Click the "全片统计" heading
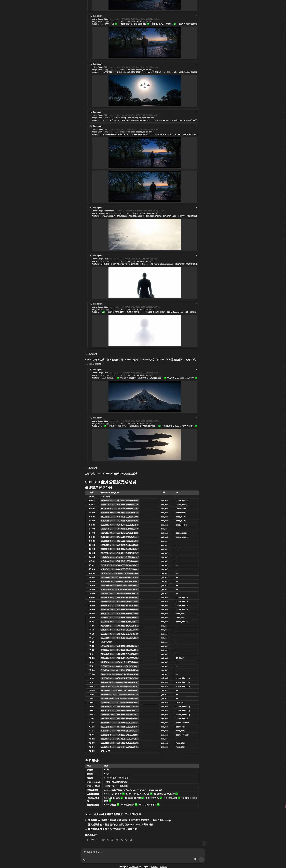Screen dimensions: 286x868 (92, 761)
